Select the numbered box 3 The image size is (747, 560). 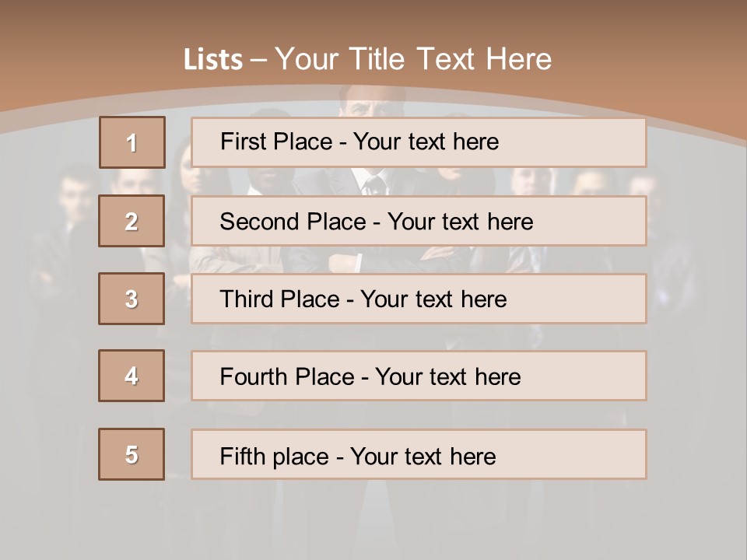(x=132, y=299)
